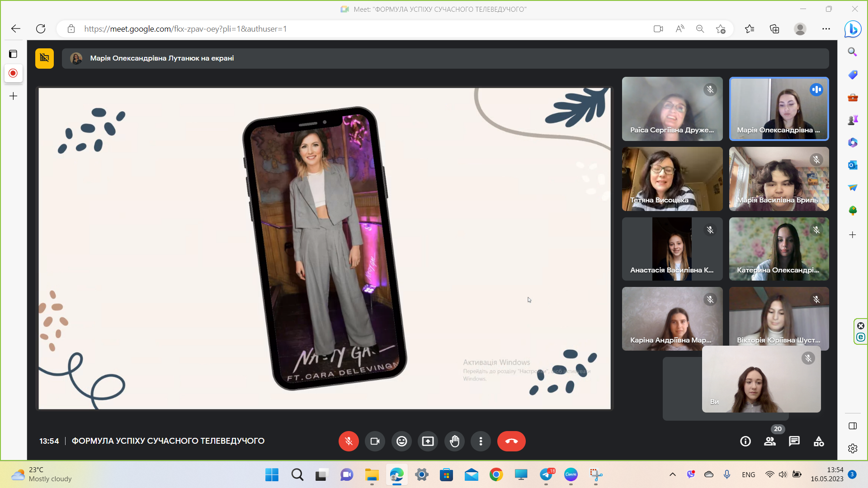This screenshot has height=488, width=868.
Task: Open browser Collections button
Action: (x=774, y=29)
